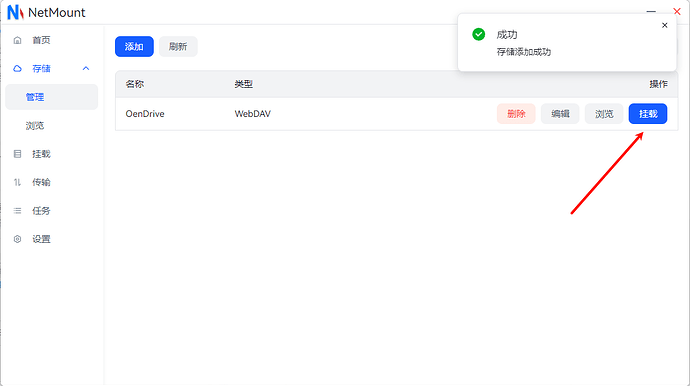This screenshot has width=690, height=386.
Task: Click the OenDrive name cell
Action: tap(145, 114)
